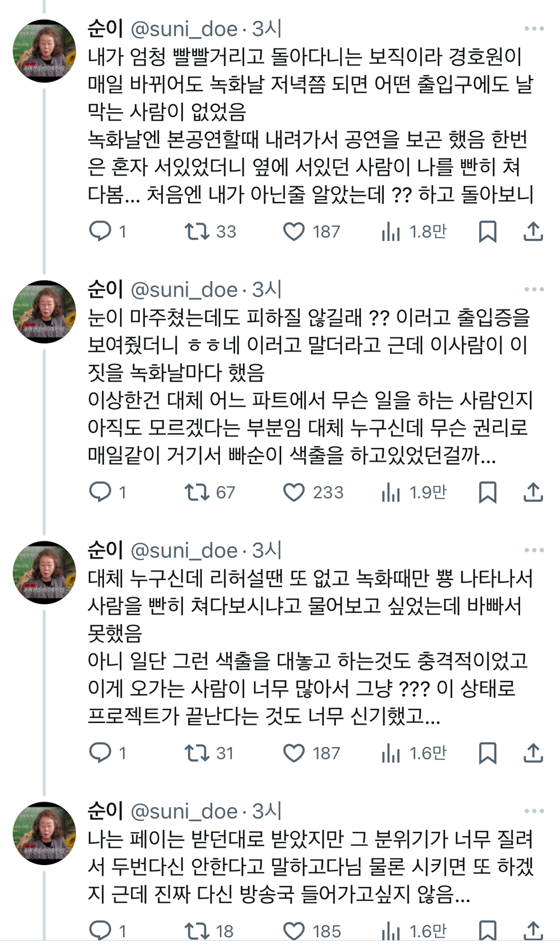Open @suni_doe handle on the first tweet
The height and width of the screenshot is (952, 560).
click(x=184, y=29)
